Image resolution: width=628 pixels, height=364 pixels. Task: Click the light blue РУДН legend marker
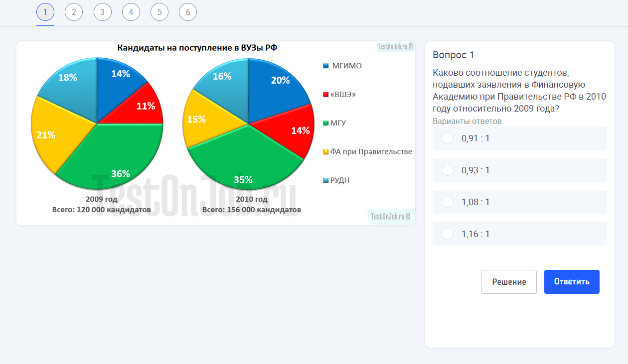point(326,180)
